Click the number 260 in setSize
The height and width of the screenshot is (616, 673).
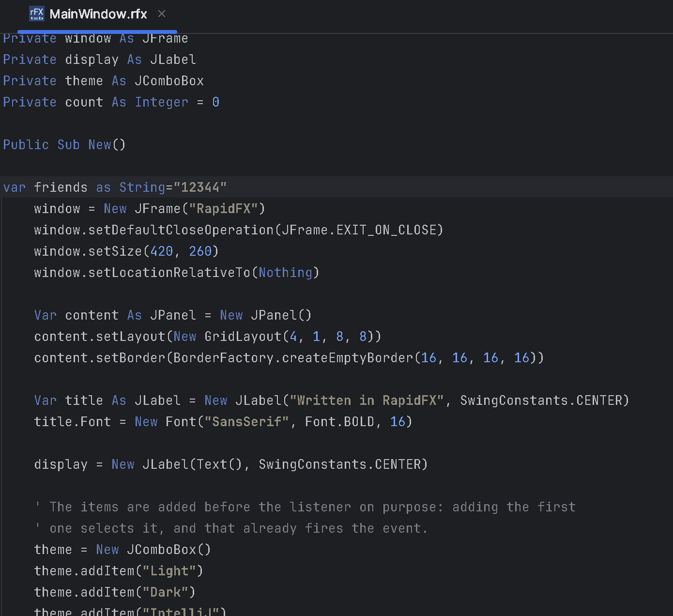(200, 251)
